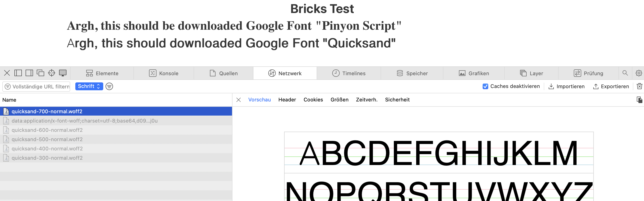Select the Netzwerk tab

tap(285, 73)
